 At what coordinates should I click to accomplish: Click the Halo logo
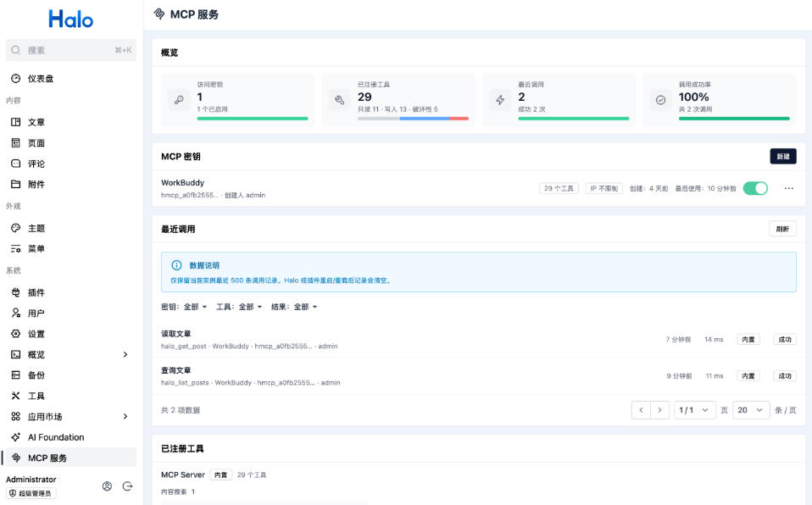coord(70,19)
